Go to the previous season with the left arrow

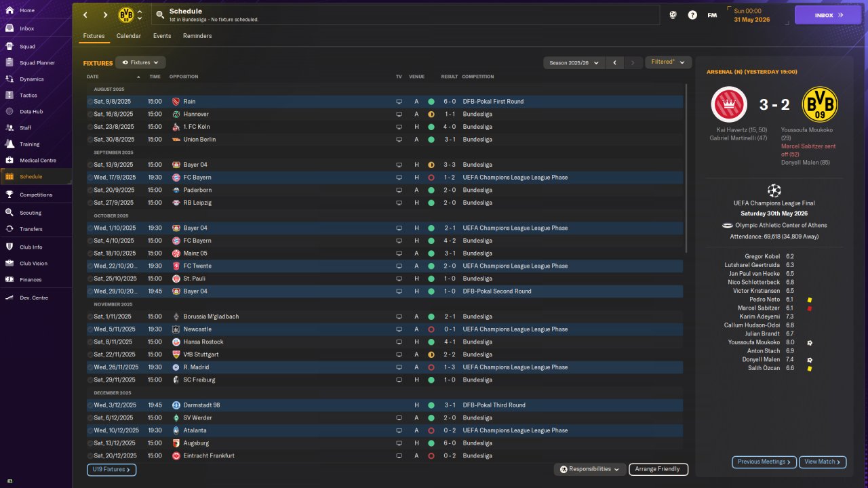614,62
